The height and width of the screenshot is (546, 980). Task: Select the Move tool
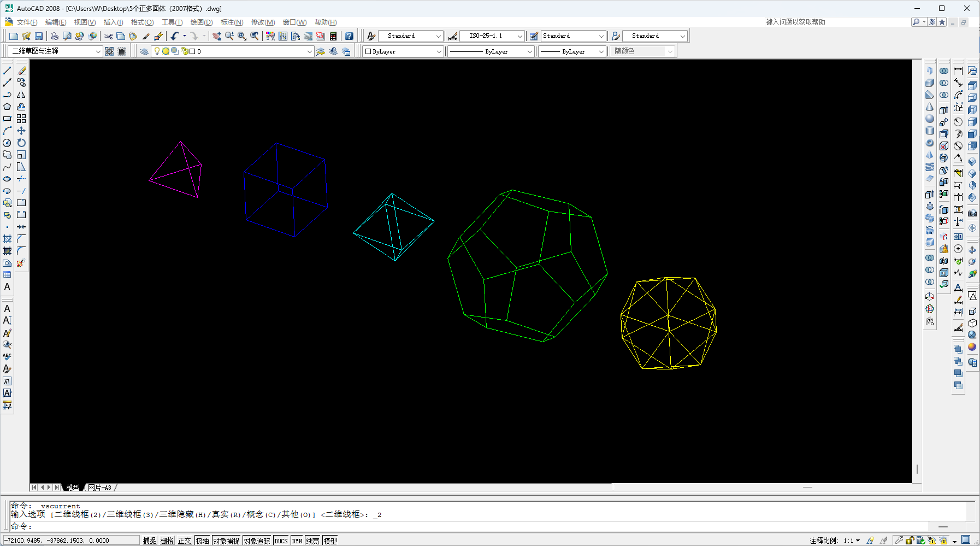(21, 131)
